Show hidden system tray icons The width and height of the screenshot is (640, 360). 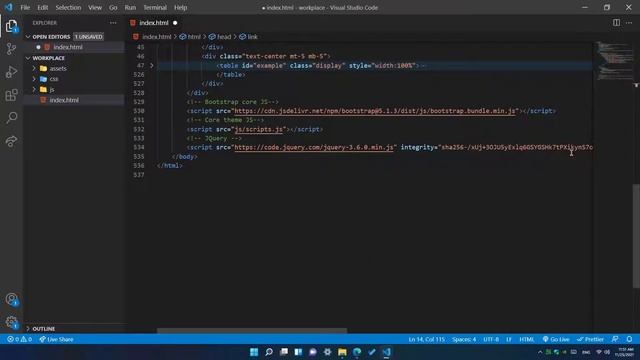tap(540, 352)
